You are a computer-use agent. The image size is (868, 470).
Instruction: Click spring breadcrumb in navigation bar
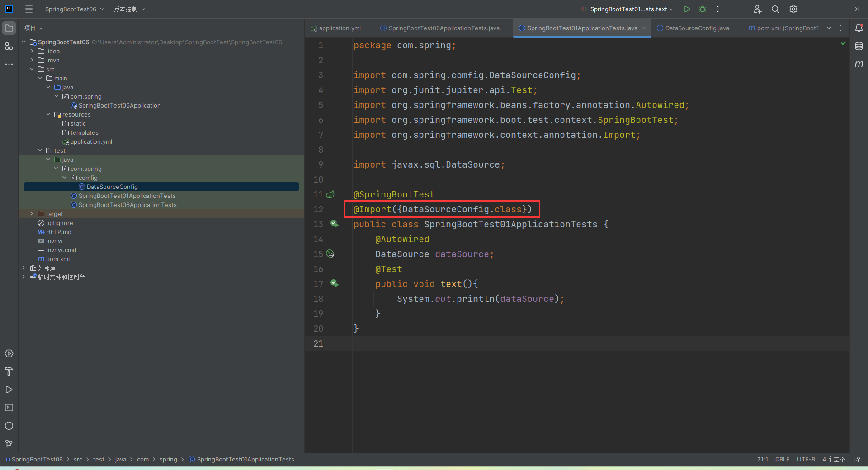[168, 460]
